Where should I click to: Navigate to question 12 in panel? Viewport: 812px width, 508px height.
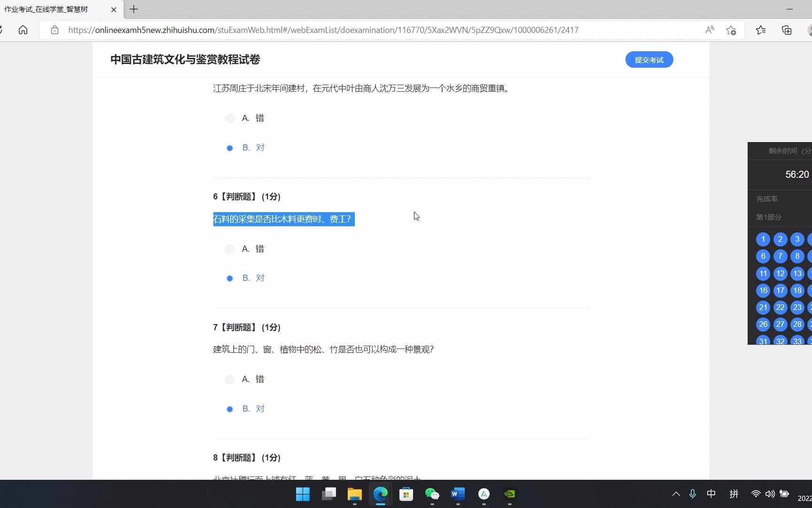pos(780,274)
